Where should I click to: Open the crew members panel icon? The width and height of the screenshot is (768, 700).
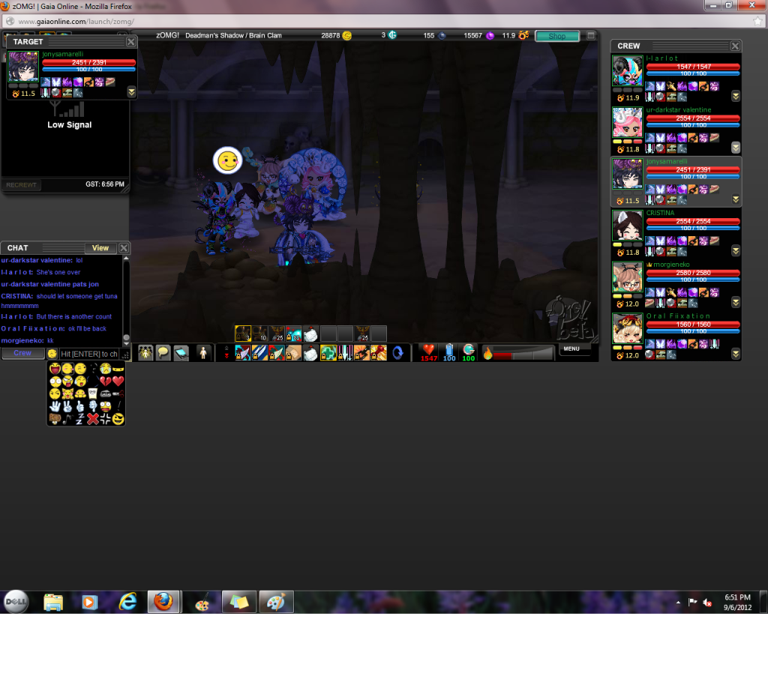point(145,353)
